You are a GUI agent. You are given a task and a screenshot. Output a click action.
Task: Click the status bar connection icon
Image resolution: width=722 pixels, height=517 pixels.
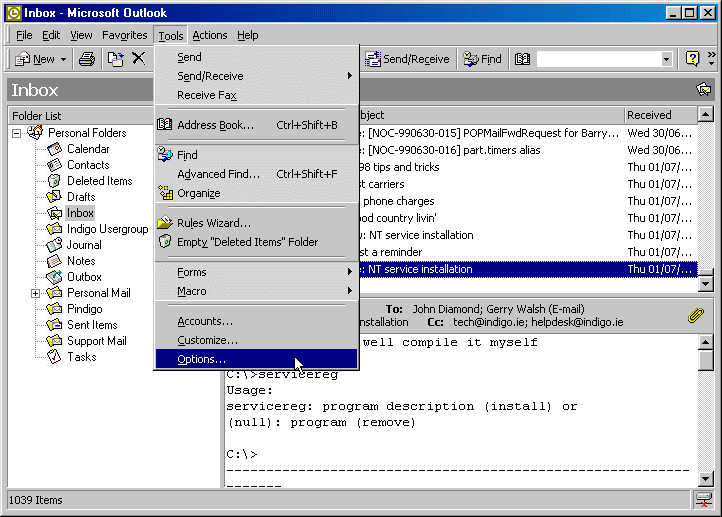click(x=704, y=500)
